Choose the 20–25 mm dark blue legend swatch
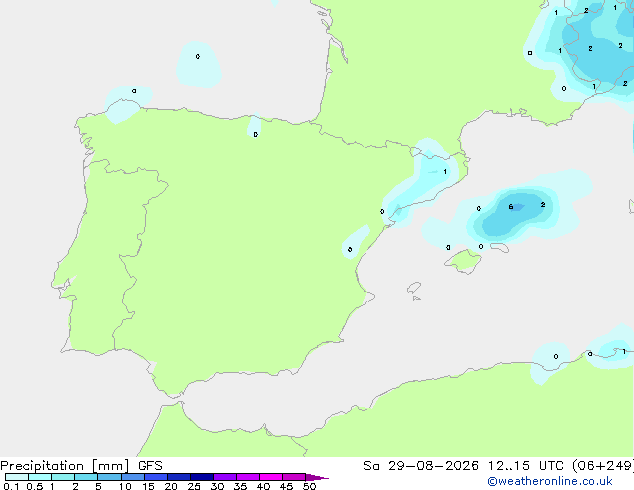Viewport: 634px width, 490px height. point(179,477)
